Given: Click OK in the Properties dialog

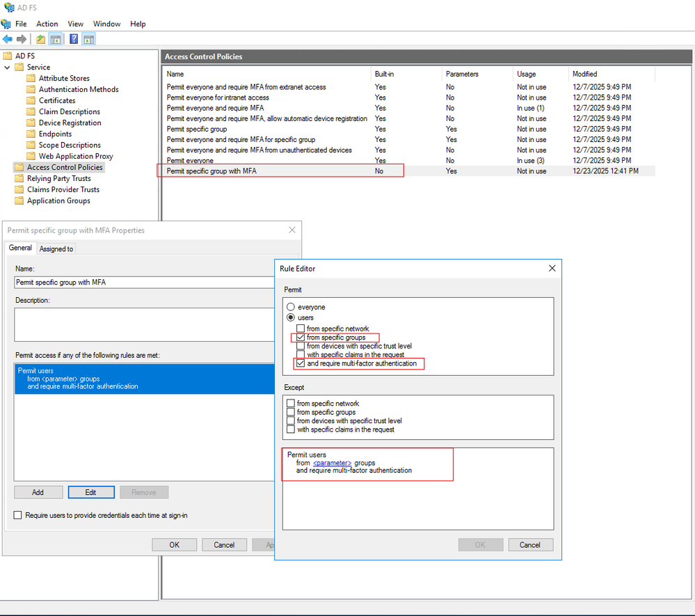Looking at the screenshot, I should (175, 544).
